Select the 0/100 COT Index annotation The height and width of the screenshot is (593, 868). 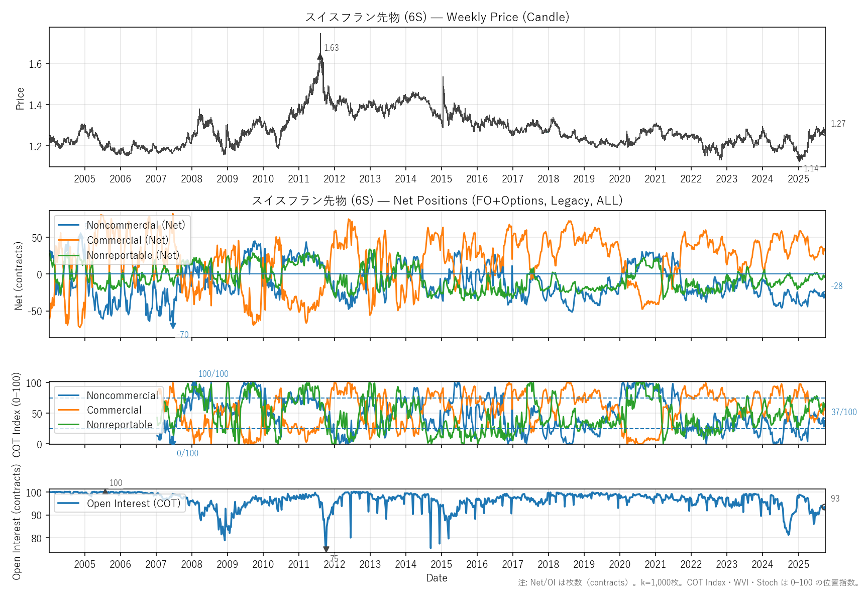(x=187, y=453)
